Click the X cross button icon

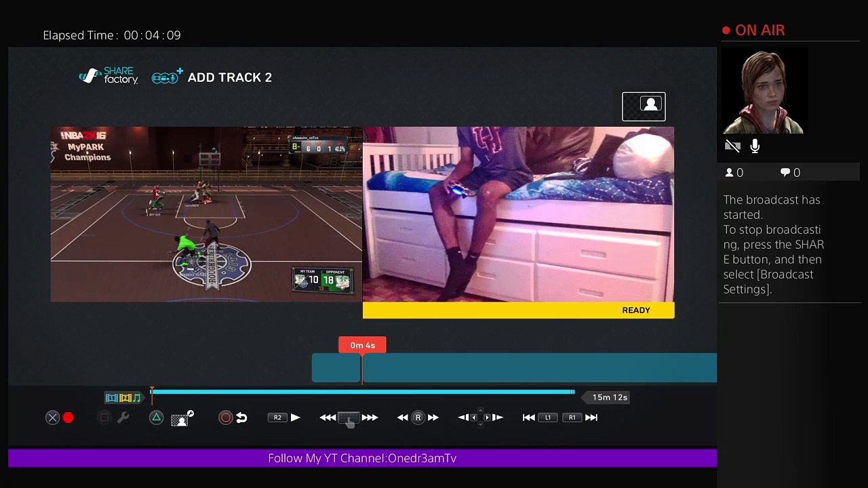tap(52, 418)
